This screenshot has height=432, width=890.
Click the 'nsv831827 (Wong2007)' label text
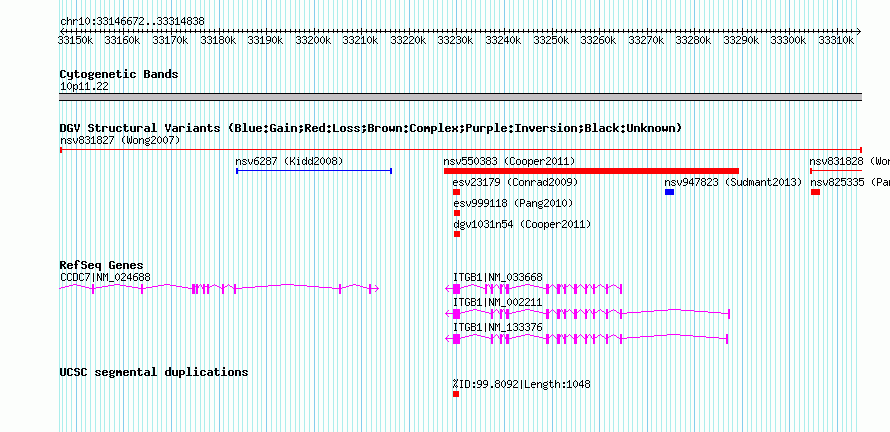click(x=120, y=140)
